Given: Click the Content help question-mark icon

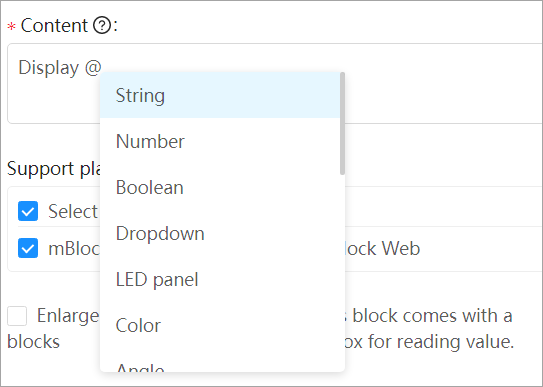Looking at the screenshot, I should pyautogui.click(x=102, y=25).
